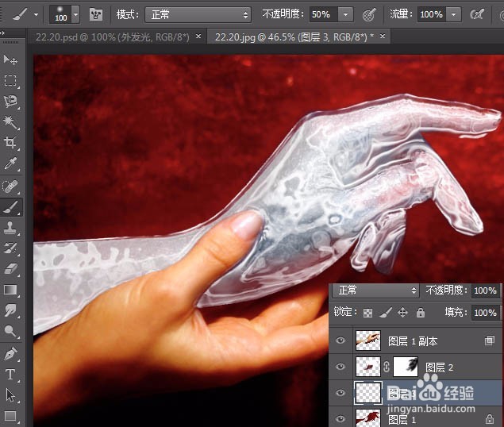
Task: Click the layer opacity 100% field
Action: [x=486, y=290]
